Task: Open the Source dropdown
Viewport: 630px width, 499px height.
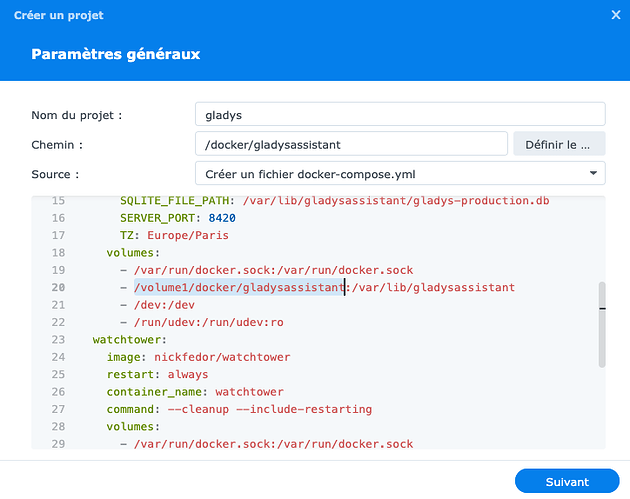Action: [x=400, y=174]
